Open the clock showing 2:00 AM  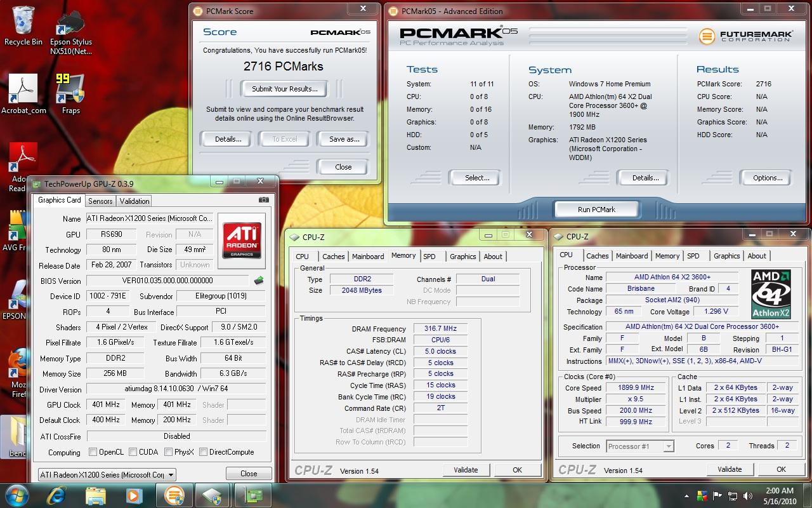click(x=780, y=495)
